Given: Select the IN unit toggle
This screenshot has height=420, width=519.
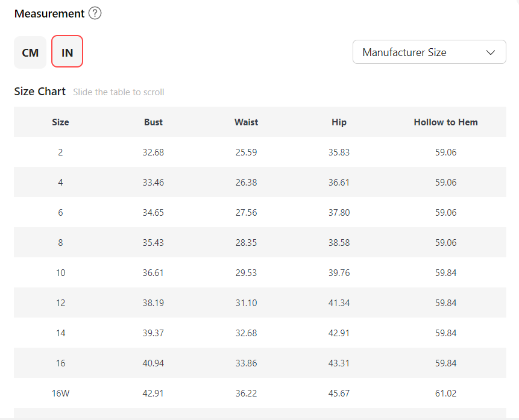Looking at the screenshot, I should click(x=67, y=52).
